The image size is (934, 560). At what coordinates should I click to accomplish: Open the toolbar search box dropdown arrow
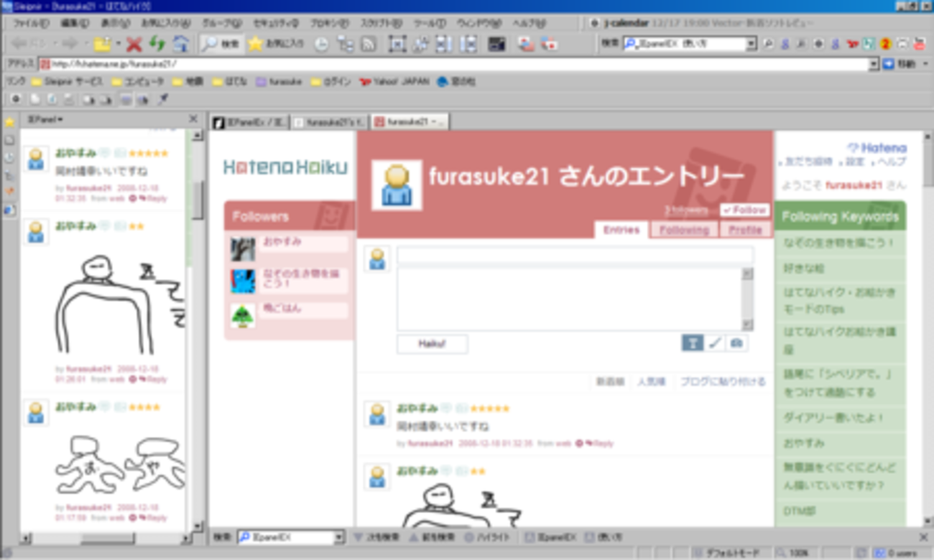coord(751,45)
